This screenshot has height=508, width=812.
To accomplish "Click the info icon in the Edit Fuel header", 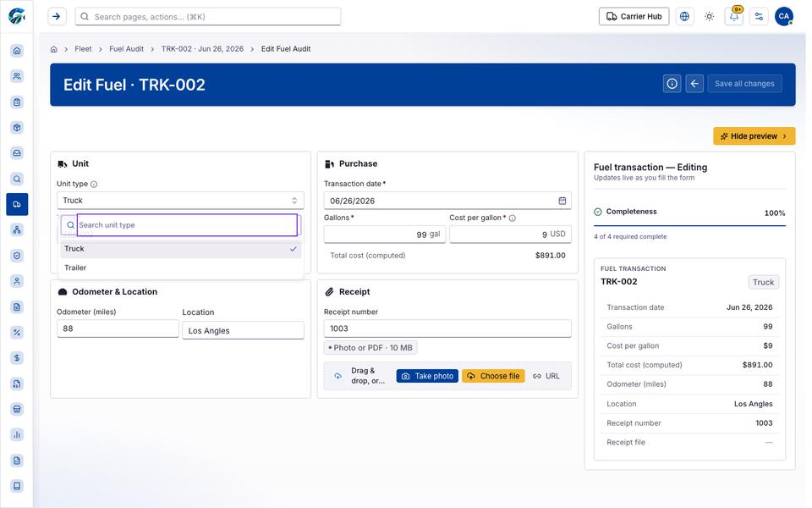I will pyautogui.click(x=672, y=84).
